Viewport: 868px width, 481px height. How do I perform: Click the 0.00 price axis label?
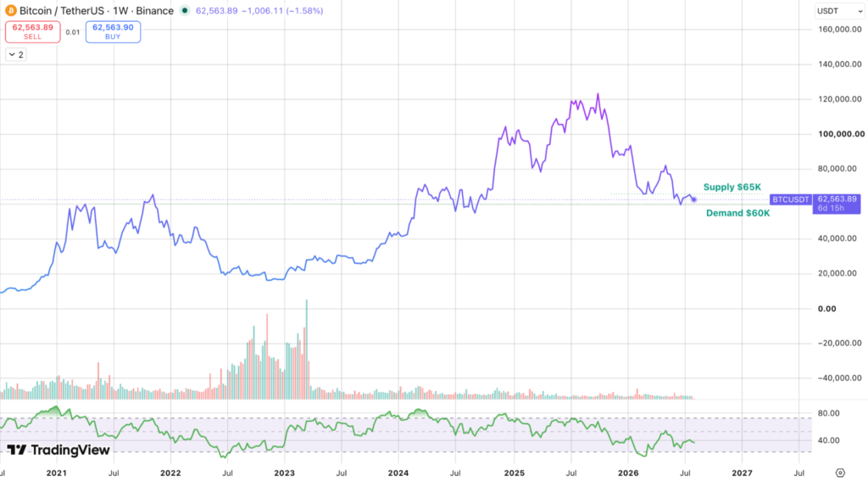click(826, 309)
